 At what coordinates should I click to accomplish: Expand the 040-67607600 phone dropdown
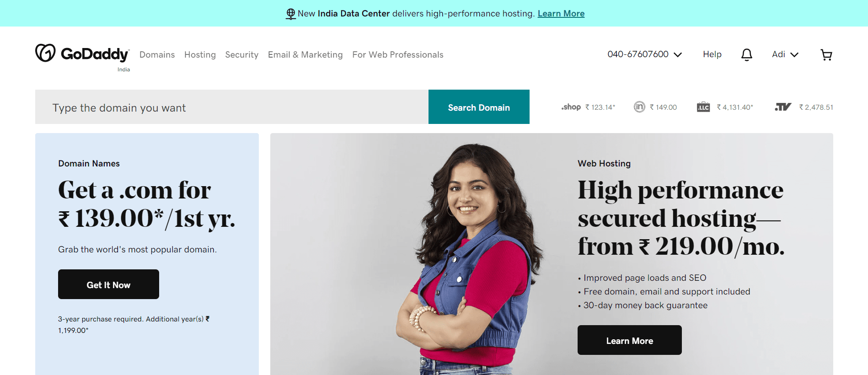point(644,54)
